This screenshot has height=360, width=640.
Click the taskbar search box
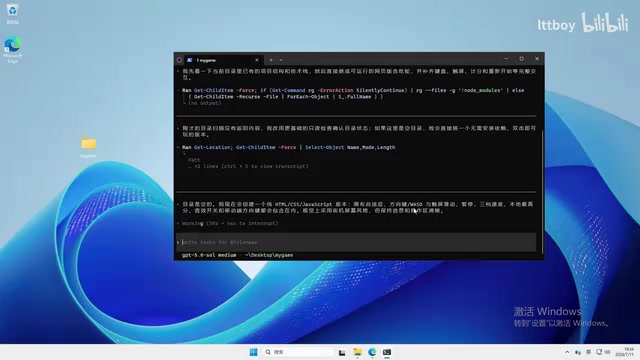tap(299, 352)
